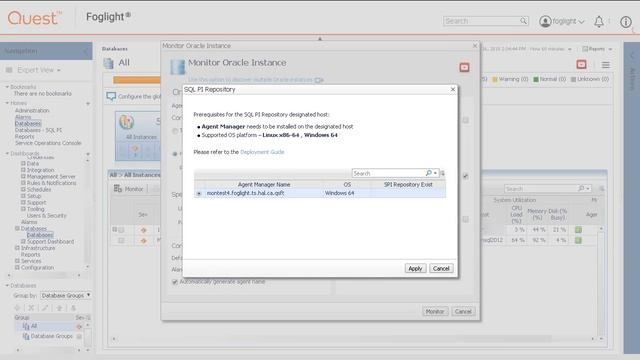Close the SQL PI Repository dialog
640x360 pixels.
(453, 89)
